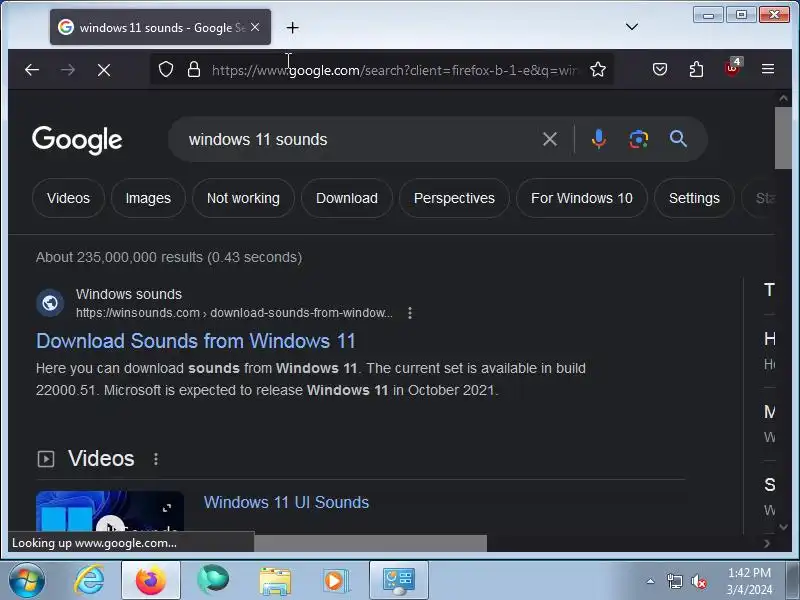Image resolution: width=800 pixels, height=600 pixels.
Task: Click the network tray icon
Action: 674,581
